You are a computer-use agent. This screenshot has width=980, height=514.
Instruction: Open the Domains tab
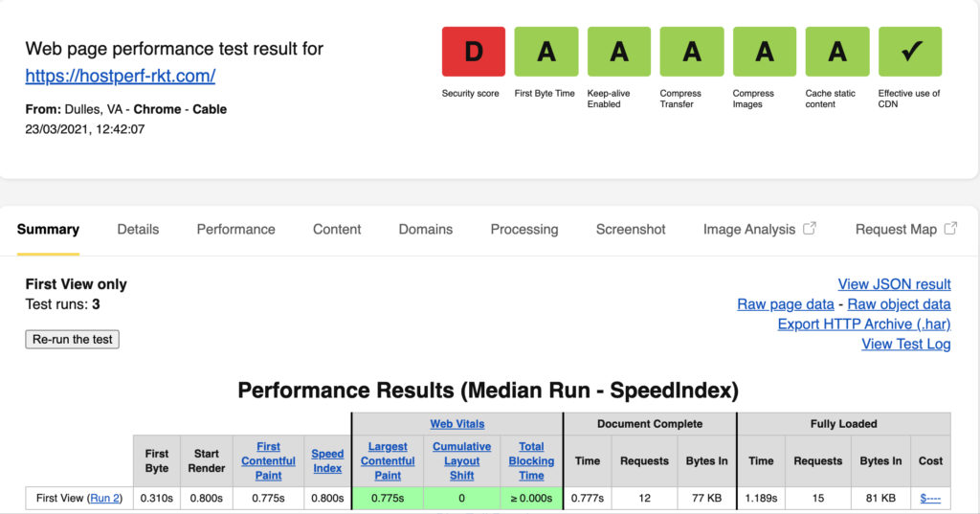click(x=426, y=230)
